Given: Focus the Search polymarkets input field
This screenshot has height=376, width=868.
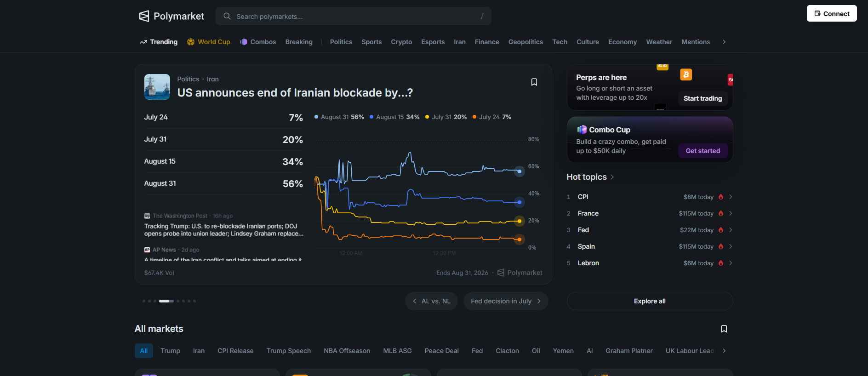Looking at the screenshot, I should click(353, 16).
